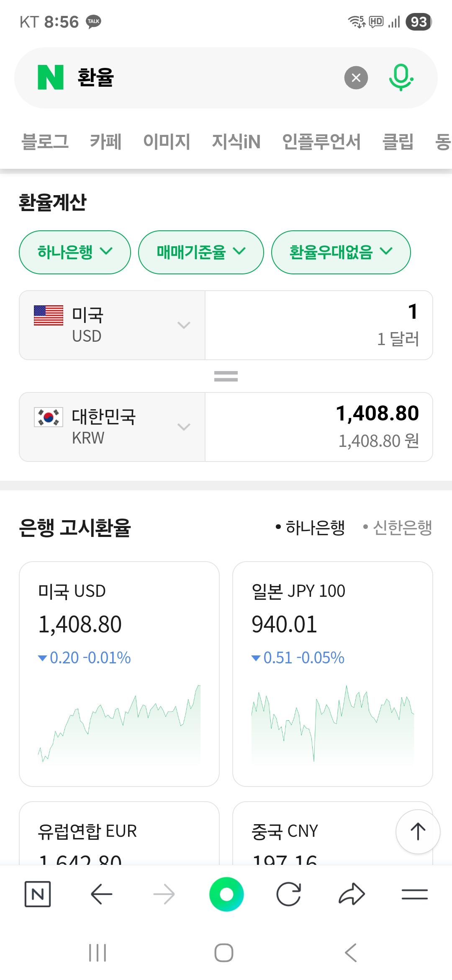Open the 일본 JPY 100 rate card
452x980 pixels.
tap(332, 673)
